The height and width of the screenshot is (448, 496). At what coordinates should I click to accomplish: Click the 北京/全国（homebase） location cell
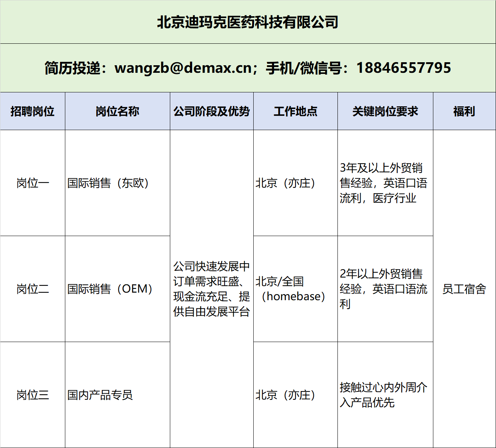tap(296, 289)
